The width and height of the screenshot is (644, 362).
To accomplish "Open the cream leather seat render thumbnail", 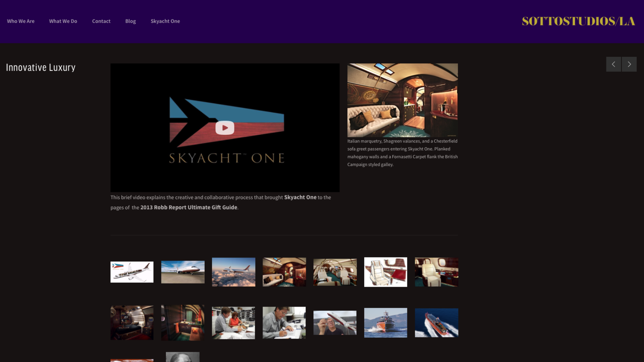I will (x=436, y=272).
